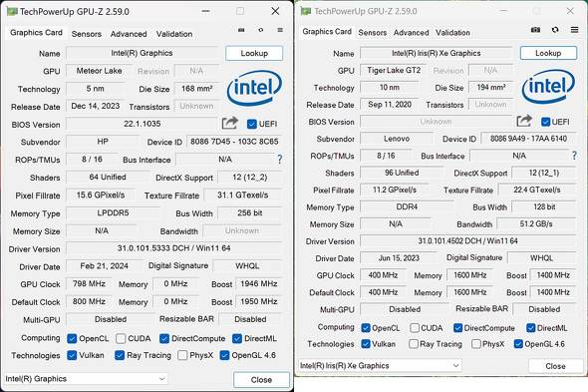The height and width of the screenshot is (392, 588).
Task: Switch to Sensors tab in left window
Action: [87, 34]
